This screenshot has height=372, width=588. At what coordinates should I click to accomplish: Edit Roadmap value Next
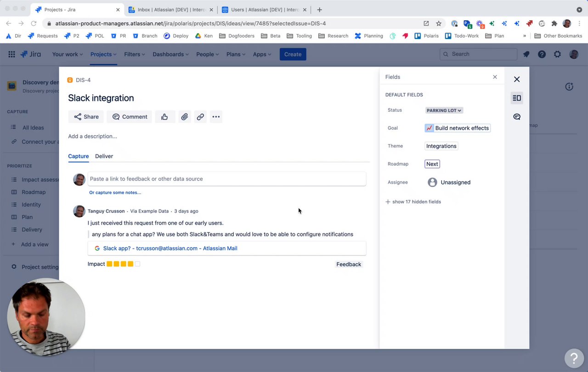432,164
